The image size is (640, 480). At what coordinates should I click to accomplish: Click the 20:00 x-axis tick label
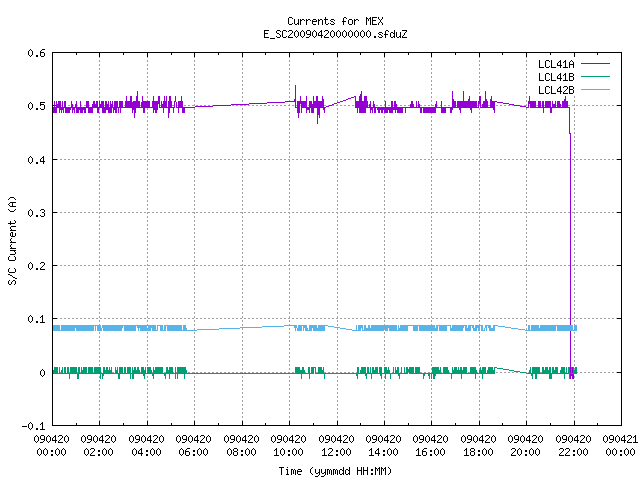(x=525, y=452)
